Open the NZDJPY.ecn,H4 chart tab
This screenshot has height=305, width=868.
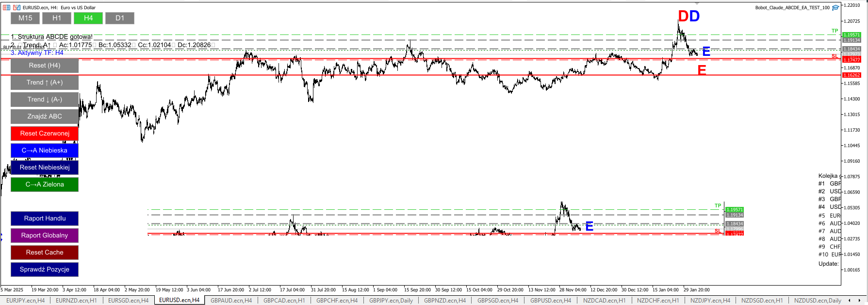pyautogui.click(x=710, y=301)
